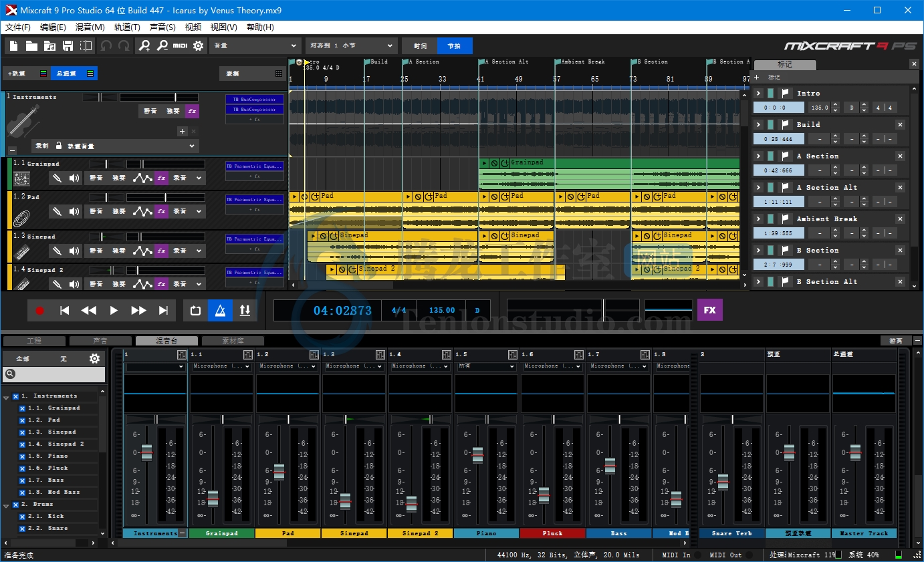This screenshot has height=562, width=924.
Task: Expand the Ambient Break marker chevron
Action: point(759,219)
